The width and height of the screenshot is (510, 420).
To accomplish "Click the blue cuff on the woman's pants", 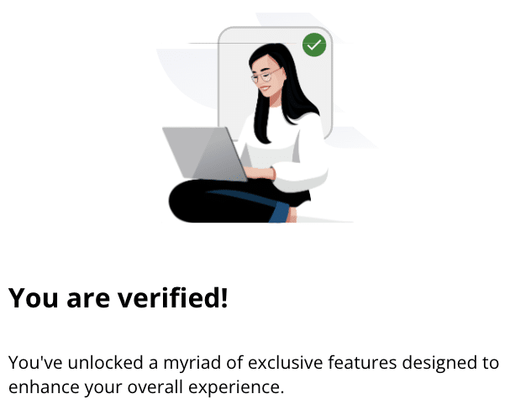I will click(280, 213).
